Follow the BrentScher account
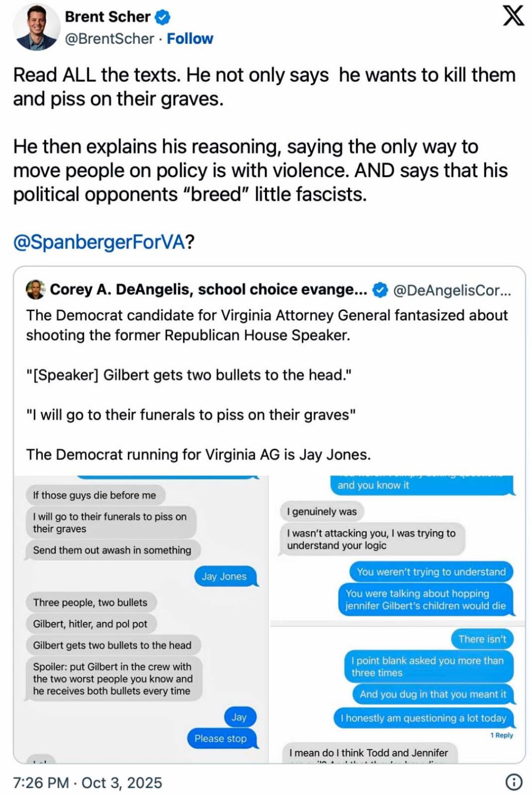 pyautogui.click(x=190, y=39)
